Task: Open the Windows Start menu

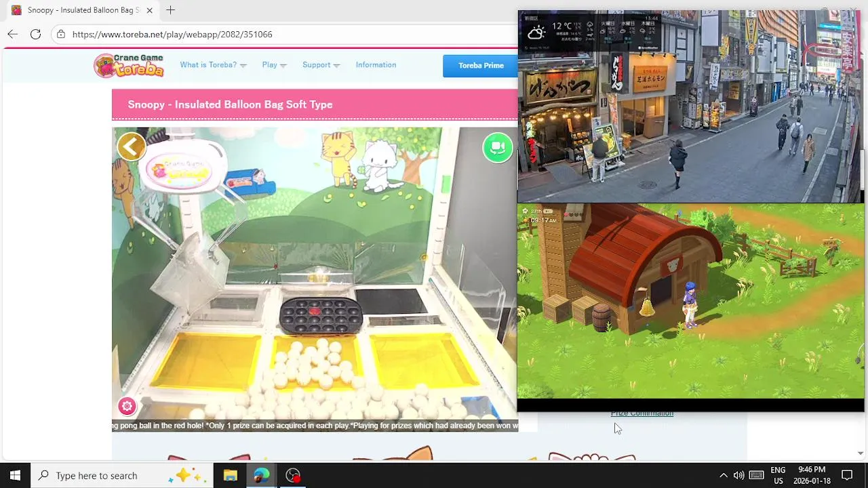Action: point(15,475)
